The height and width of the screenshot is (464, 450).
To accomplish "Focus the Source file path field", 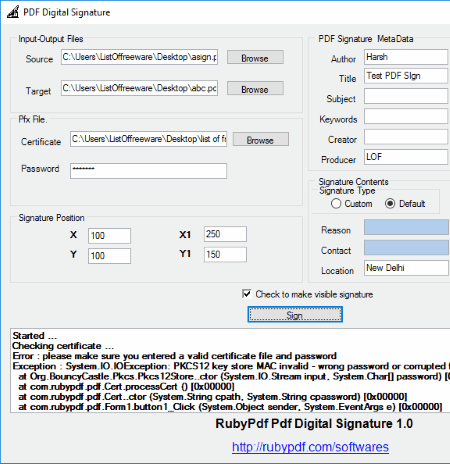I will pos(139,57).
